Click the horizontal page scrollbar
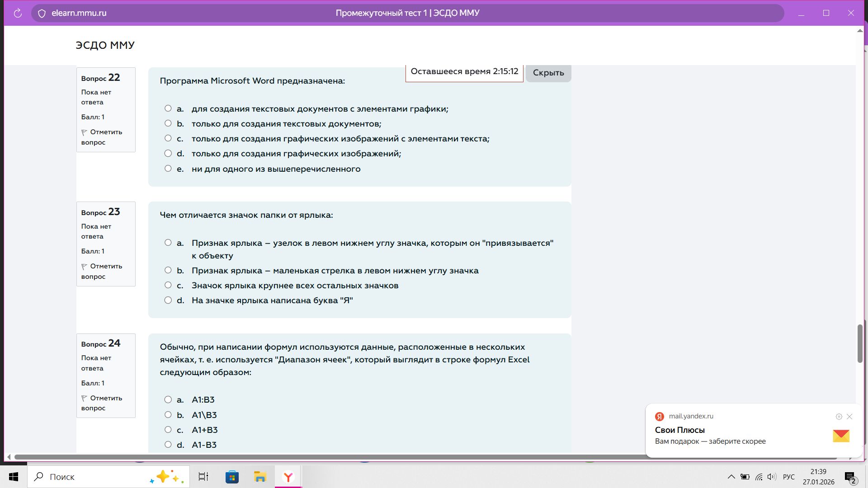The image size is (868, 488). point(425,457)
